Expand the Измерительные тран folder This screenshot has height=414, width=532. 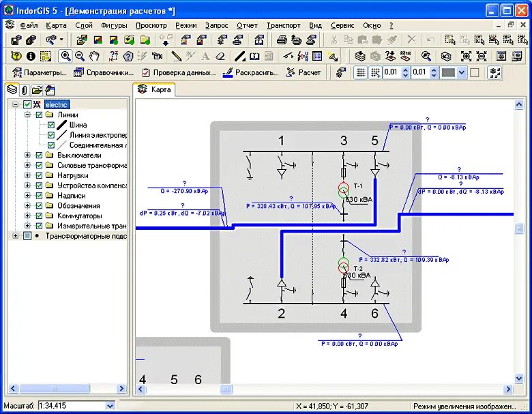pyautogui.click(x=27, y=226)
